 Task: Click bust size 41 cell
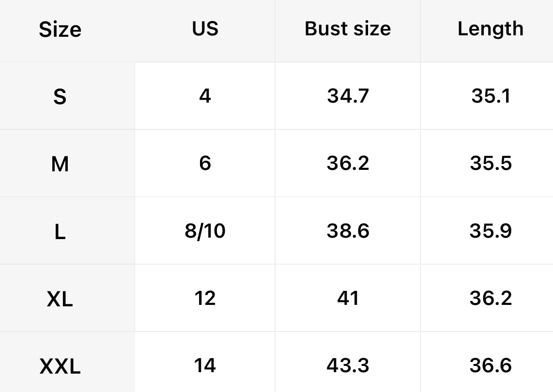point(348,298)
